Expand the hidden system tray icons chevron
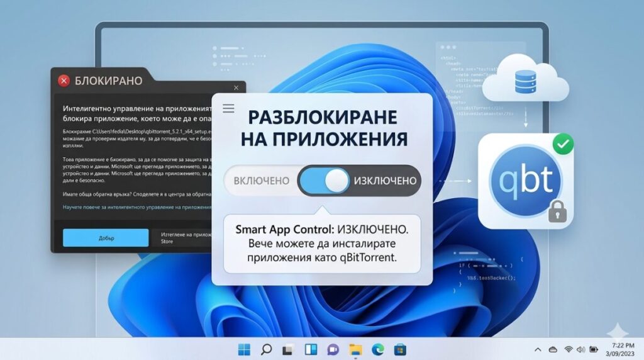Screen dimensions: 644x360 point(538,350)
